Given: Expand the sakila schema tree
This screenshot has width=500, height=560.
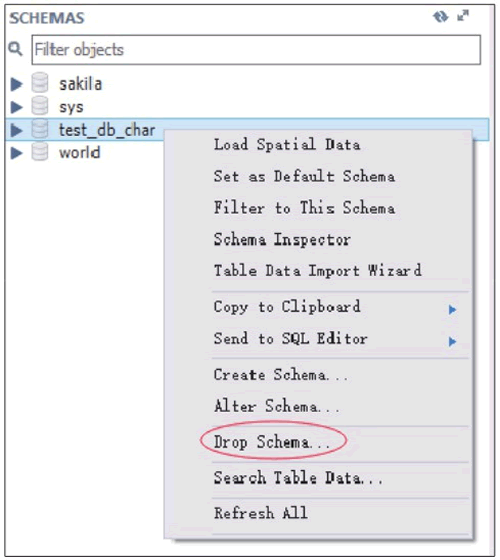Looking at the screenshot, I should [x=16, y=84].
